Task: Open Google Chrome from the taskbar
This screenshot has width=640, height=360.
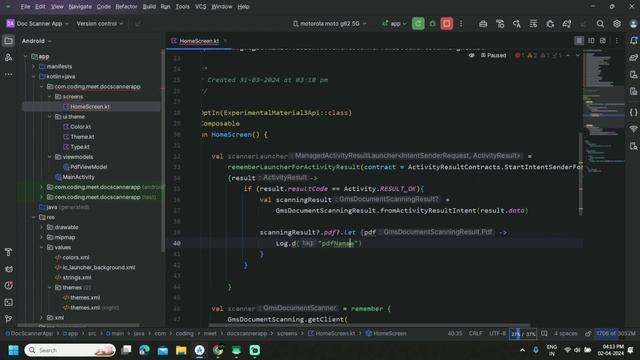Action: [x=218, y=350]
